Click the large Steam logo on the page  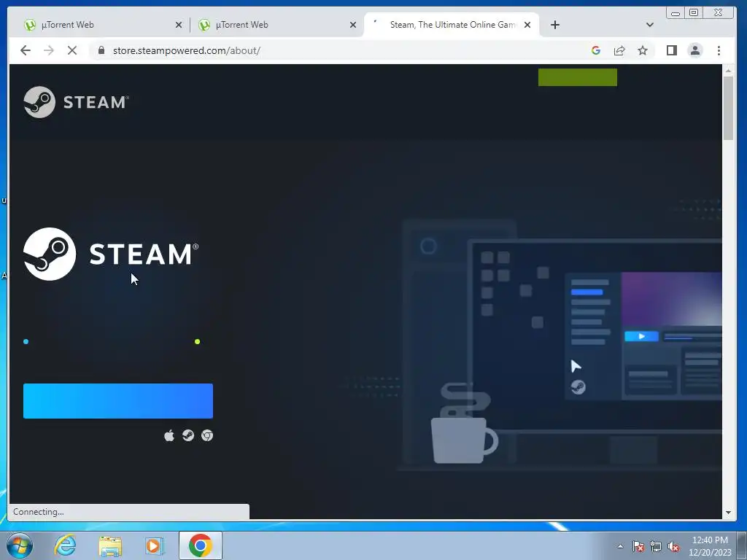coord(111,254)
